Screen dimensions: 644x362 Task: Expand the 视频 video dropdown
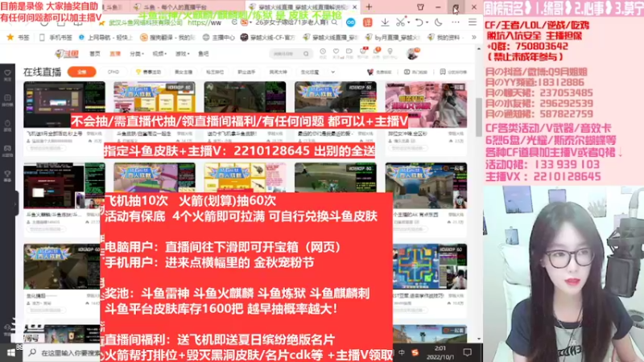[159, 54]
